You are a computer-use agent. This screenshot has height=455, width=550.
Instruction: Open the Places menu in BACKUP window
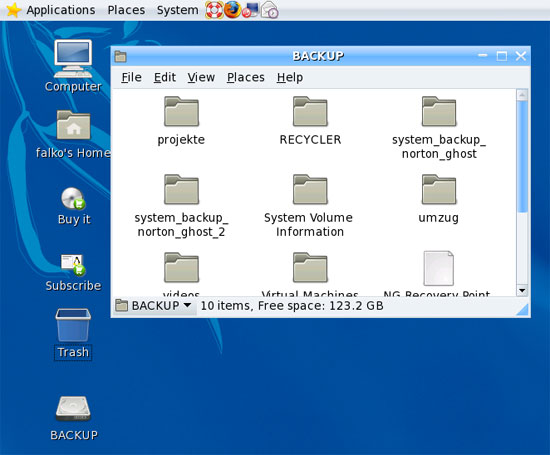point(246,77)
